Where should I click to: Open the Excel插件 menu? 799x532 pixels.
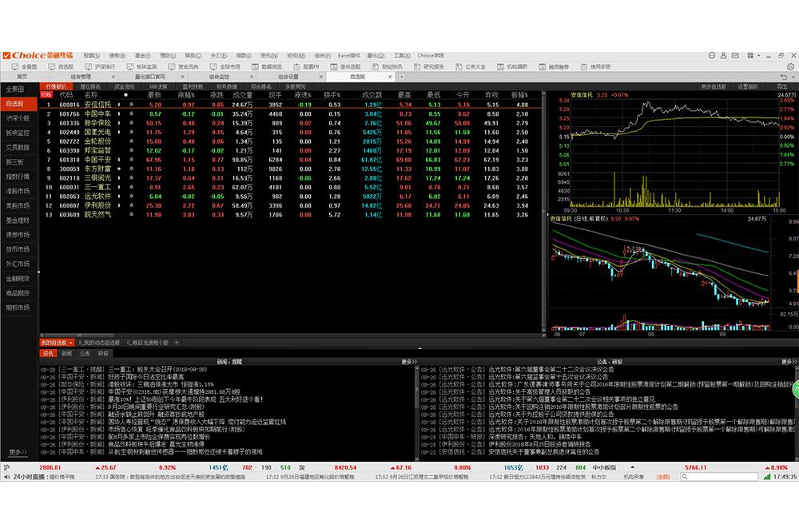[349, 56]
